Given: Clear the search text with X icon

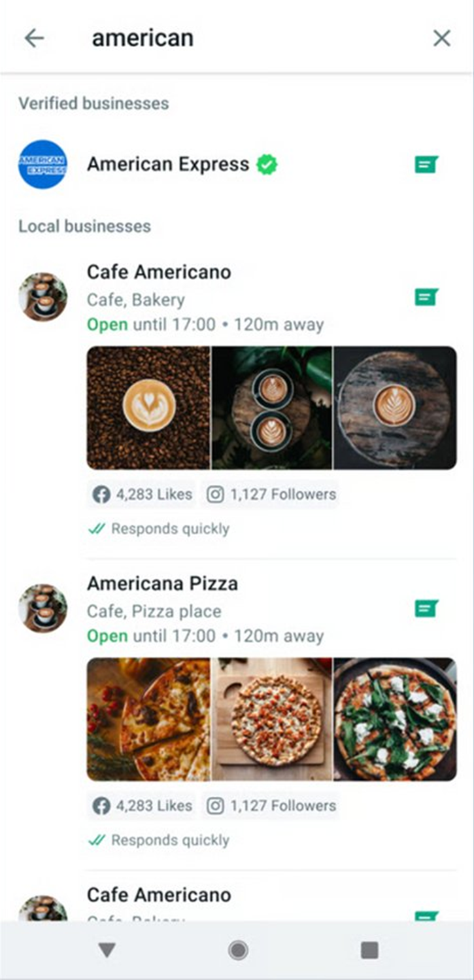Looking at the screenshot, I should click(442, 39).
